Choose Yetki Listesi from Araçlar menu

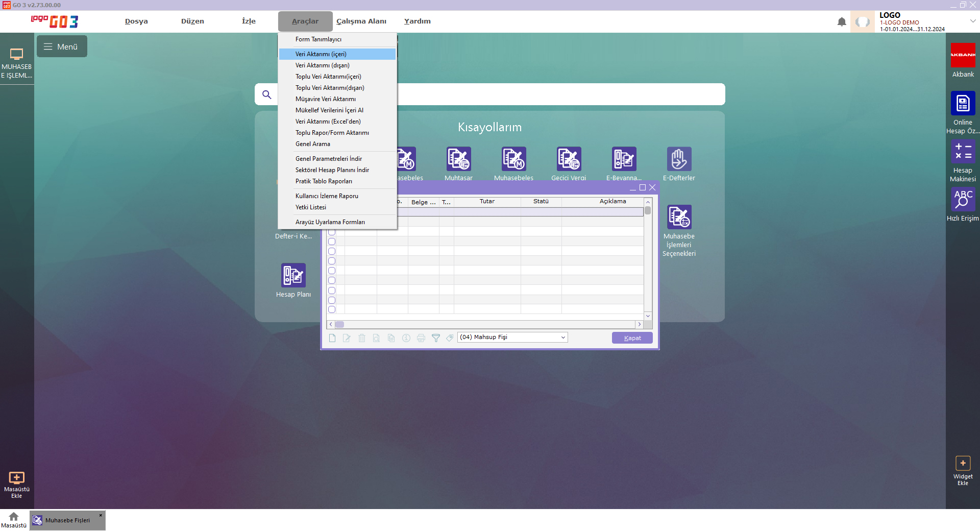(310, 207)
